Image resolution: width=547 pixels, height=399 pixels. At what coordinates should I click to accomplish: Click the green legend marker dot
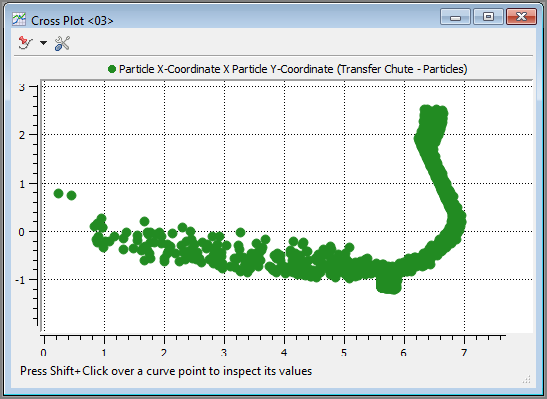(x=112, y=69)
